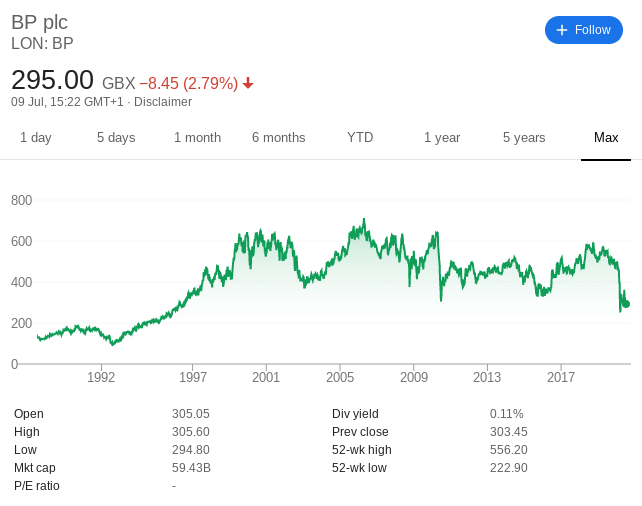Screen dimensions: 642x506
Task: Switch to 6 months view
Action: [278, 138]
